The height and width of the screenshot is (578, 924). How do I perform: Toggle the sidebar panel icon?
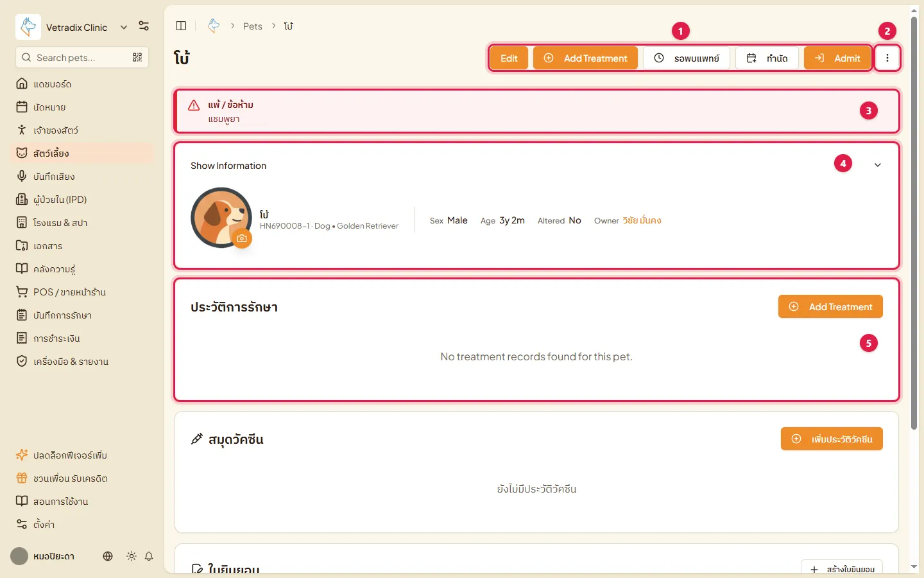[x=181, y=26]
